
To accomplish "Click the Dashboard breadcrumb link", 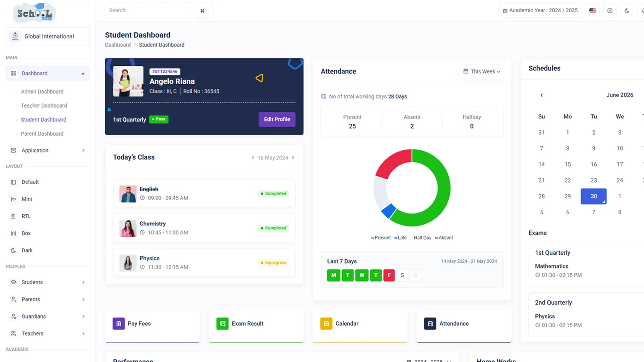I will (x=118, y=45).
